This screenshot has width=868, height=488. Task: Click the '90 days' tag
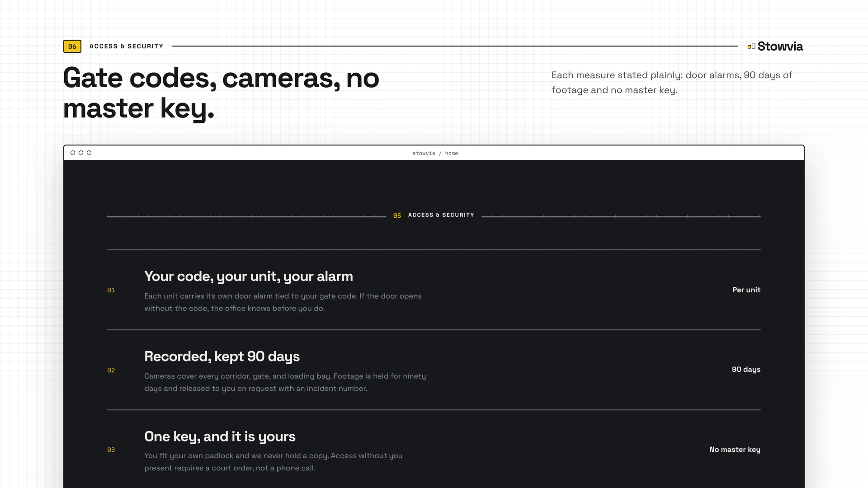(746, 370)
